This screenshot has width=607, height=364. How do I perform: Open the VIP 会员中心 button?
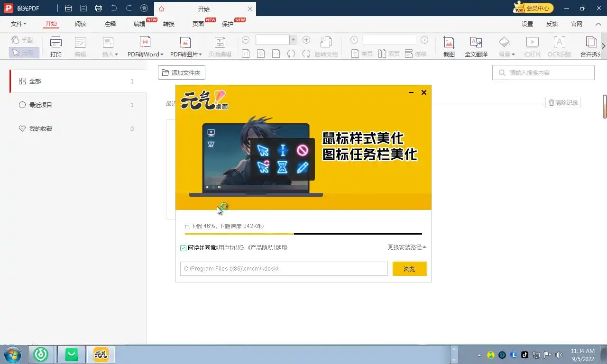point(533,8)
